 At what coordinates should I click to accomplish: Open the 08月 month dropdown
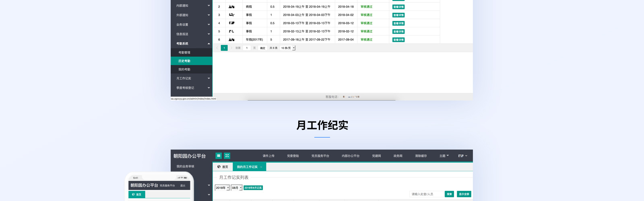click(x=237, y=188)
